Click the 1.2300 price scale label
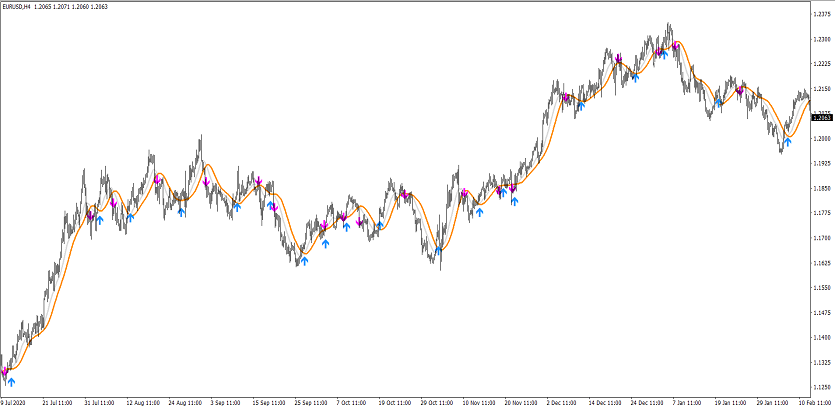835x407 pixels. pos(821,39)
